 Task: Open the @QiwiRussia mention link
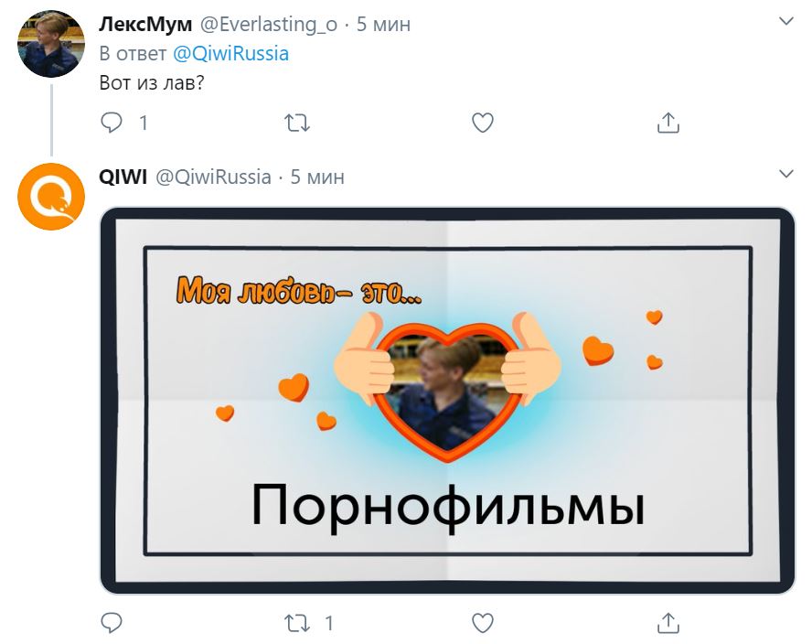pos(230,53)
